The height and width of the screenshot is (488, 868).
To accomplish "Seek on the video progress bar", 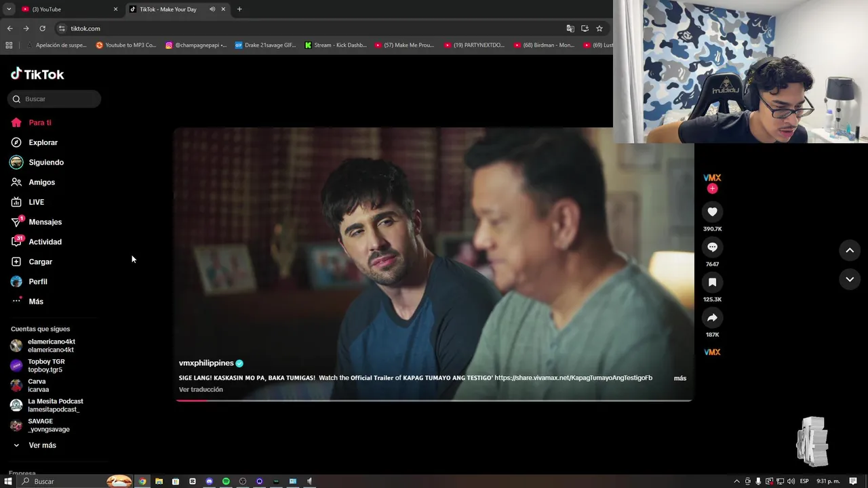I will [434, 401].
